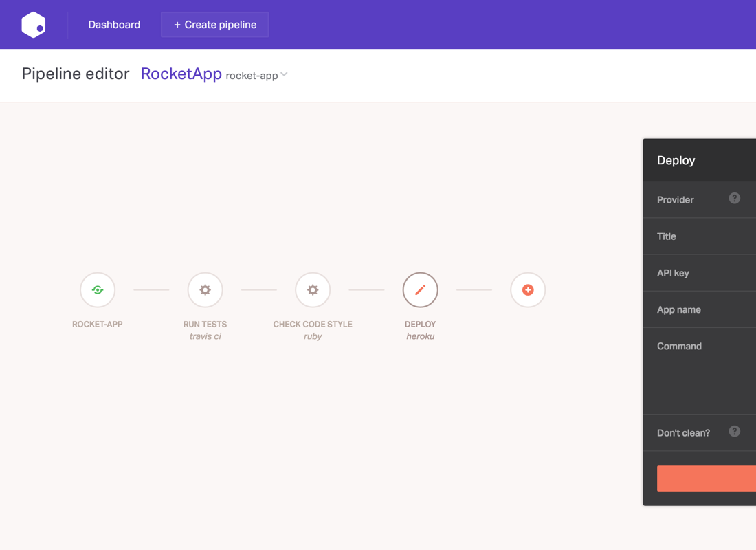Open the RUN TESTS gear icon

(x=205, y=289)
